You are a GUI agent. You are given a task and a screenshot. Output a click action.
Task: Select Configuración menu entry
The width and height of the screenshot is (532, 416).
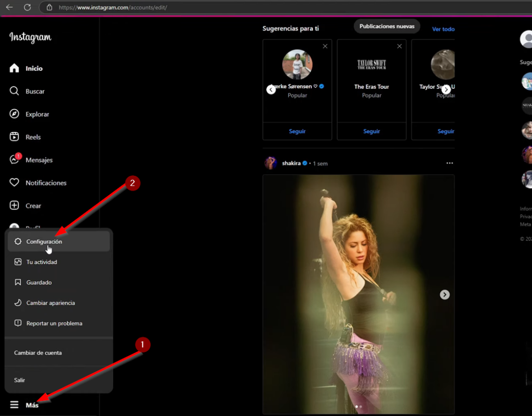click(x=59, y=241)
